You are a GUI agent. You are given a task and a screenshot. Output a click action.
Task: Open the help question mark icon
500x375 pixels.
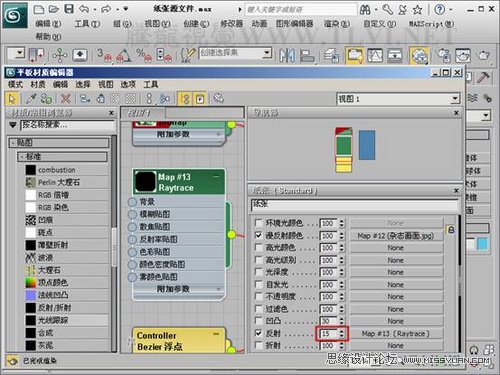tap(440, 9)
